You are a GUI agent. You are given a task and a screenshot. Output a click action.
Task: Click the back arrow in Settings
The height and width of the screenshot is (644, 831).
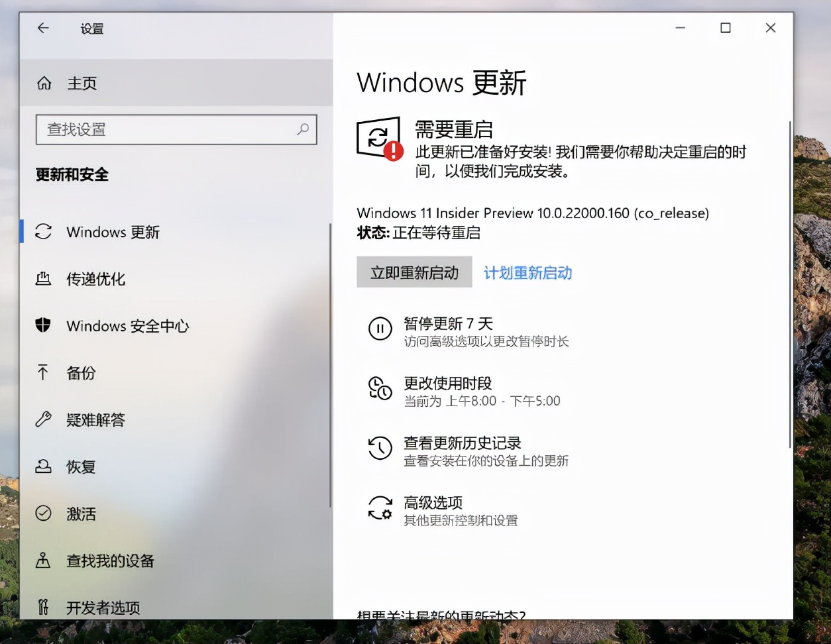[x=43, y=28]
